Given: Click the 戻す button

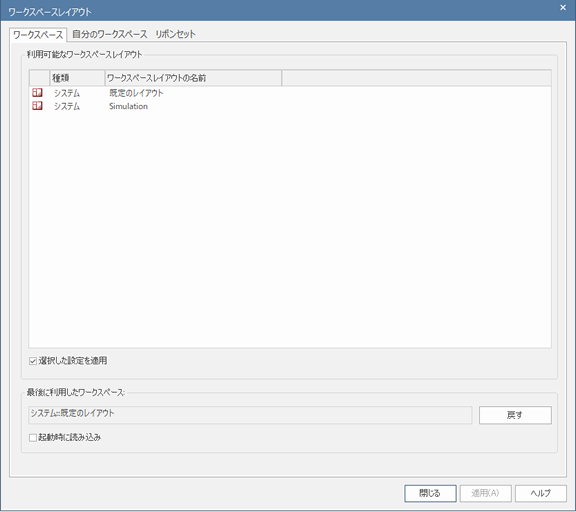Looking at the screenshot, I should [515, 415].
